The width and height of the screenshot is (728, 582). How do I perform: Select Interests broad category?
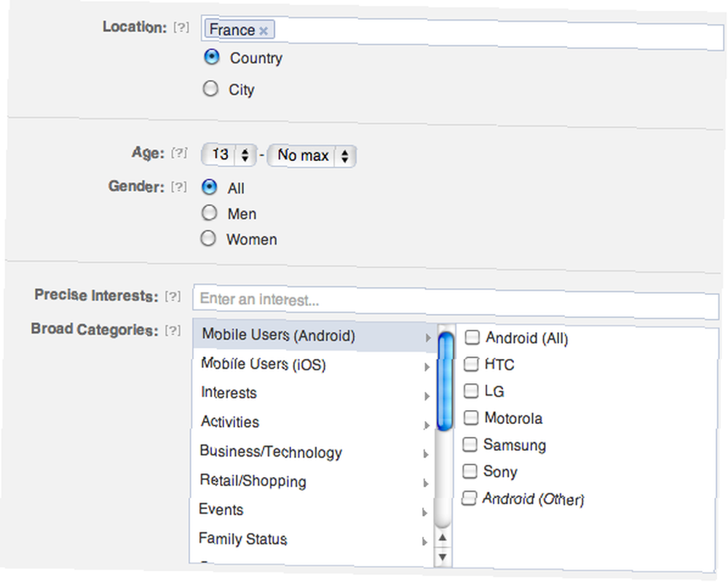(x=313, y=393)
